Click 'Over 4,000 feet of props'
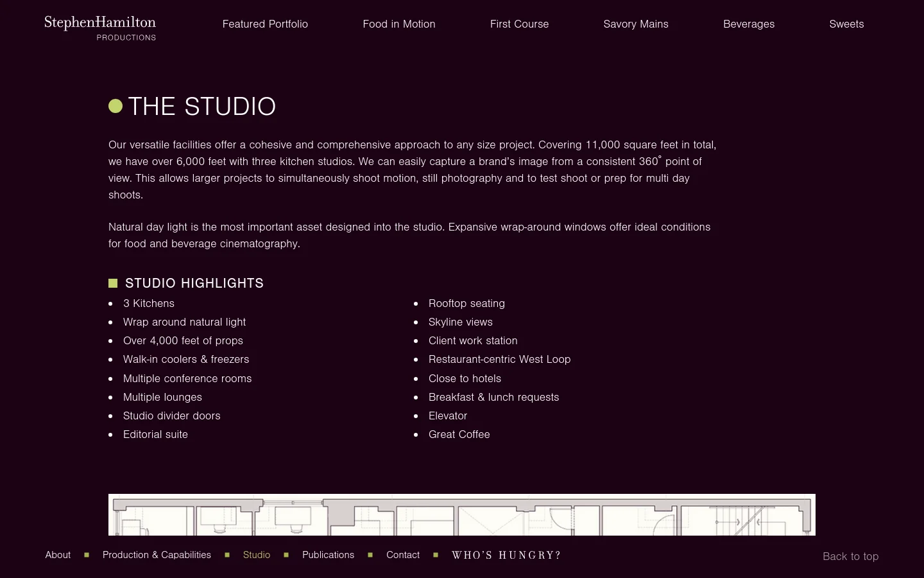 (183, 340)
